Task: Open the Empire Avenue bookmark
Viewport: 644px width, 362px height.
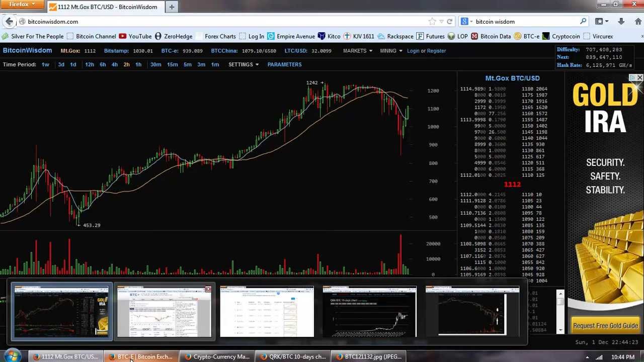Action: pyautogui.click(x=291, y=36)
